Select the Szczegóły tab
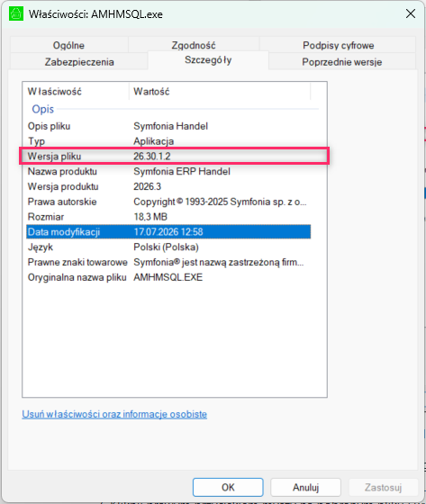The width and height of the screenshot is (426, 504). click(208, 60)
